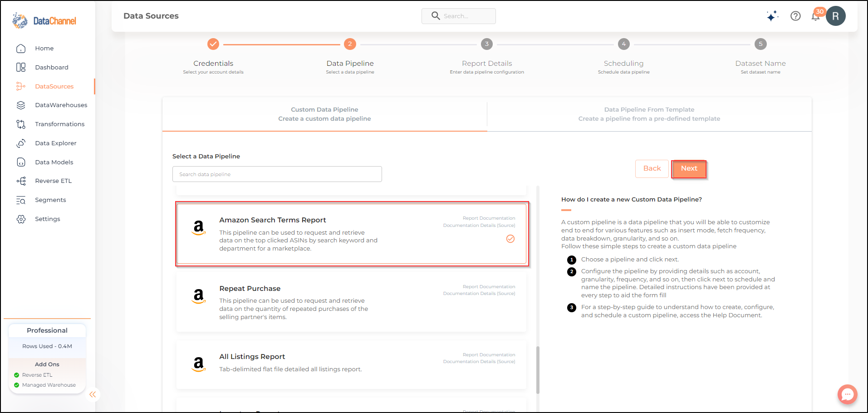Viewport: 868px width, 413px height.
Task: Click step 2 Data Pipeline circle
Action: 350,44
